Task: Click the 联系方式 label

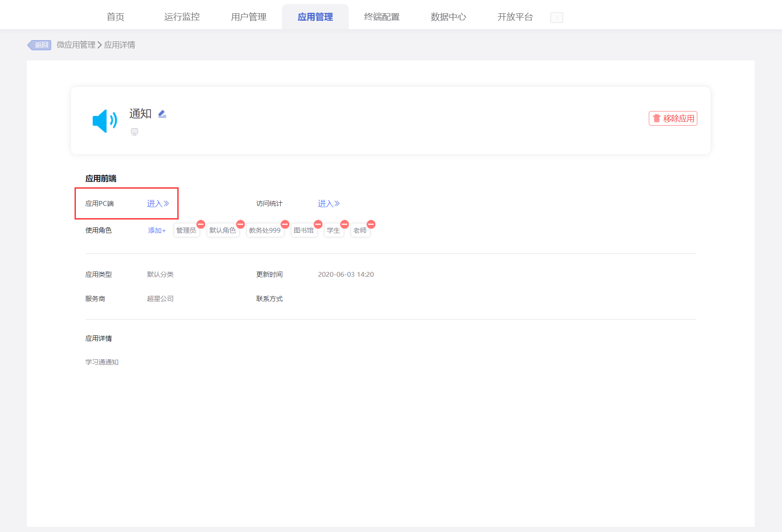Action: coord(269,299)
